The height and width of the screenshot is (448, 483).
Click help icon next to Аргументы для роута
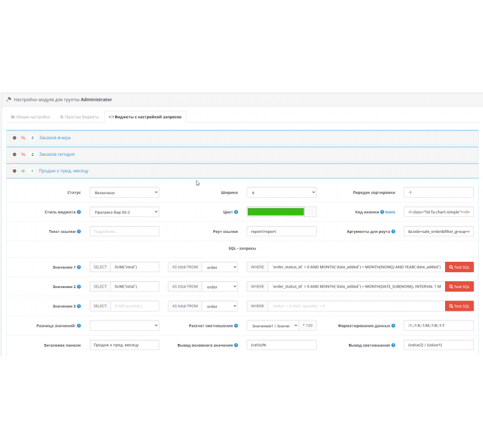click(x=393, y=232)
